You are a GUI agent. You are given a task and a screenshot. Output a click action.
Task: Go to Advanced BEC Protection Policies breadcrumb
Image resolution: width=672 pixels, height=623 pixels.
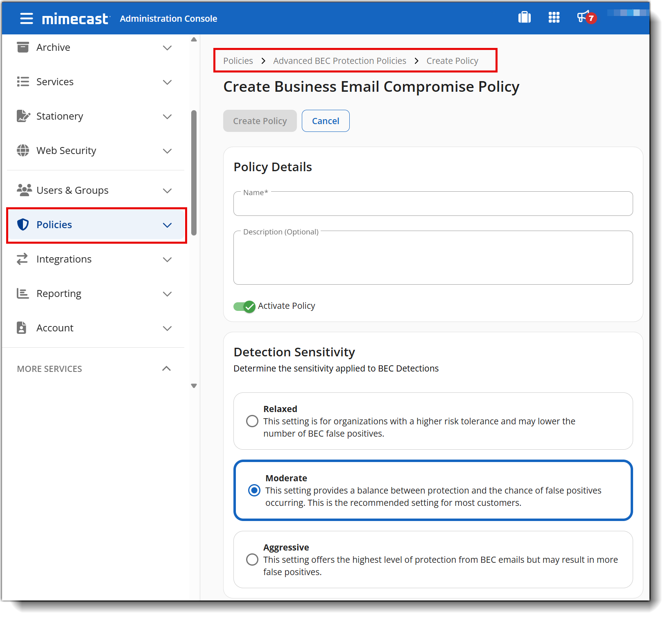(340, 61)
